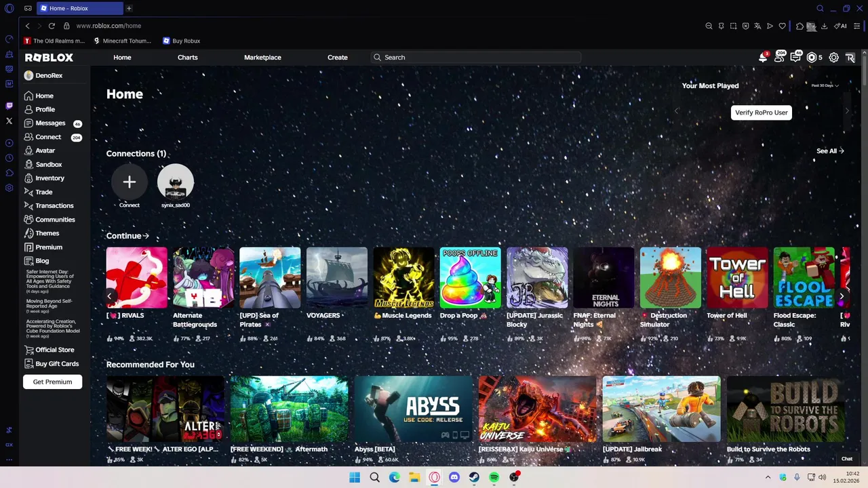Click the next arrow in Most Played panel
This screenshot has width=868, height=488.
[847, 110]
